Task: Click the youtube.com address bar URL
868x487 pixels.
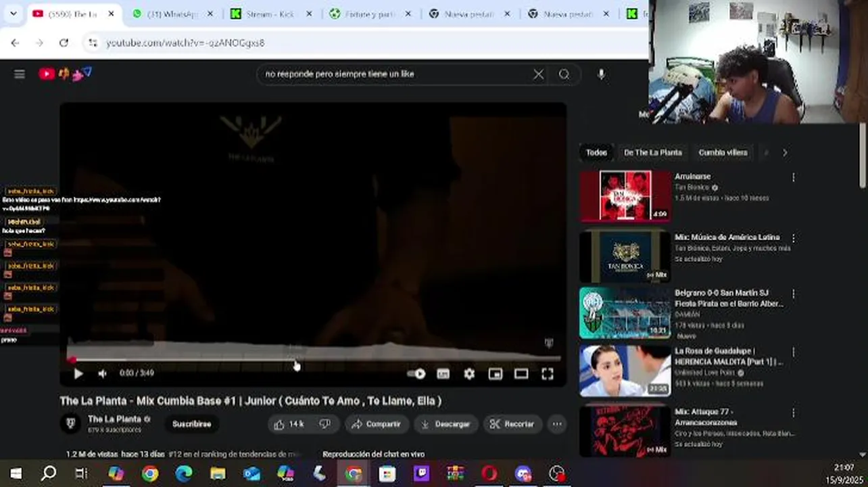Action: 185,43
